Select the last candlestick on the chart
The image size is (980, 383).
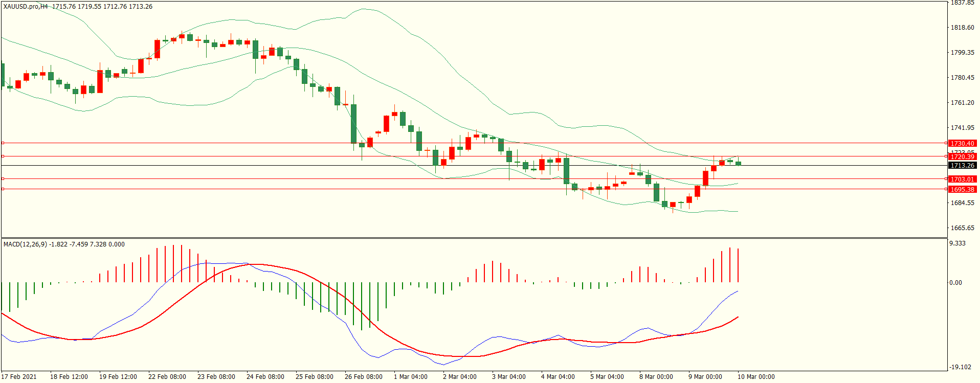pyautogui.click(x=738, y=163)
